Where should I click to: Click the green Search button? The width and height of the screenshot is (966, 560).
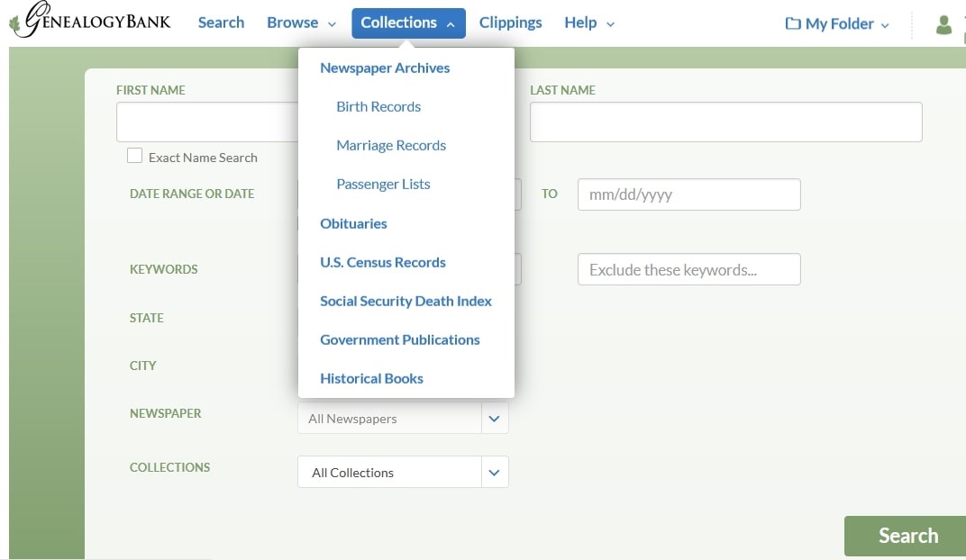tap(905, 536)
